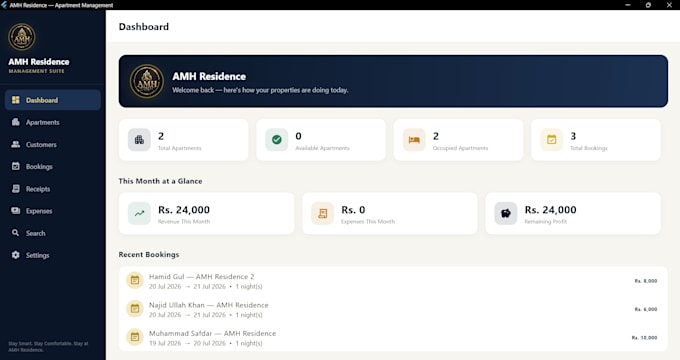
Task: Restore down the application window
Action: pyautogui.click(x=648, y=5)
